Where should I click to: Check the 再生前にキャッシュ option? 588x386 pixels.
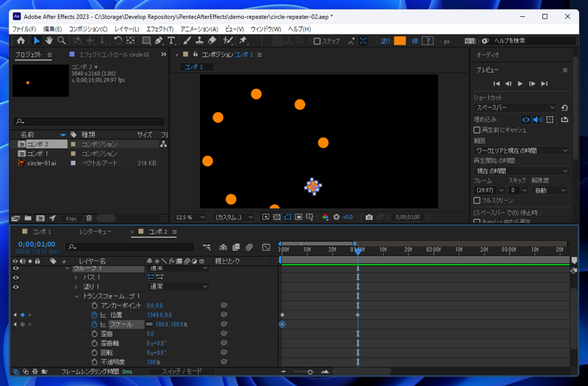click(x=477, y=130)
